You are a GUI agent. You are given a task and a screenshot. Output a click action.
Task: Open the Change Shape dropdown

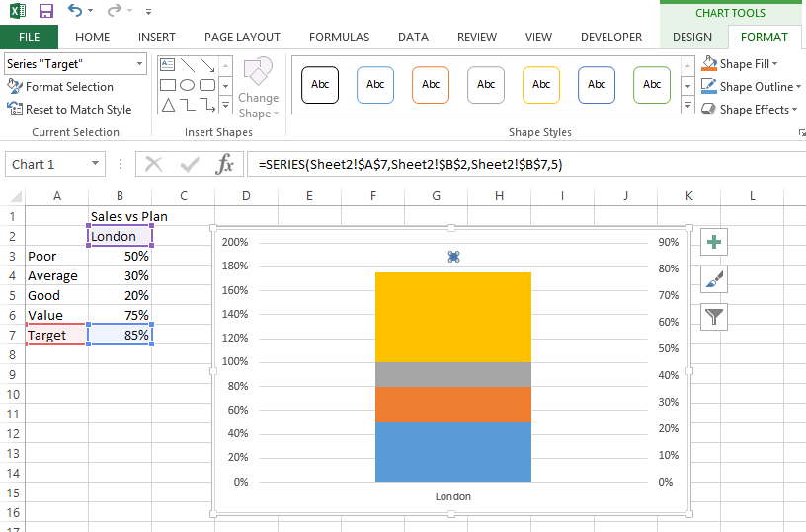pos(258,88)
